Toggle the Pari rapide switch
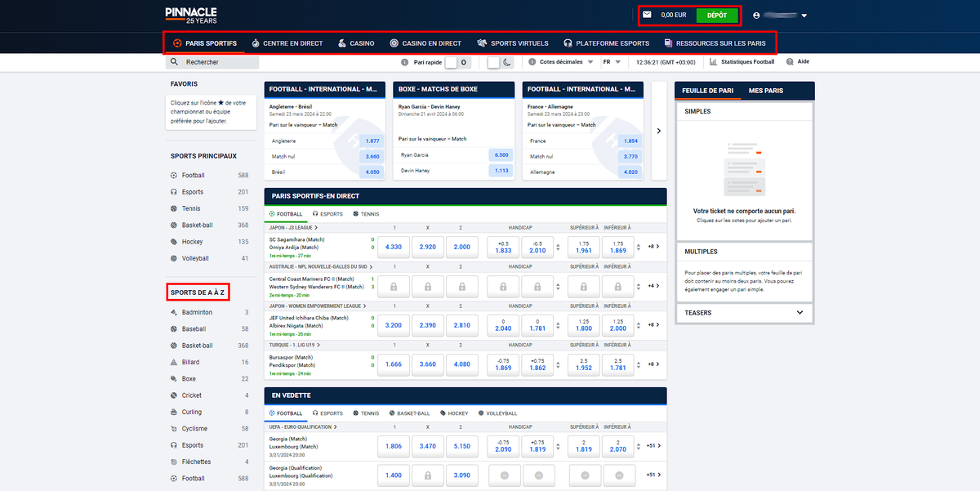The width and height of the screenshot is (980, 491). point(458,62)
